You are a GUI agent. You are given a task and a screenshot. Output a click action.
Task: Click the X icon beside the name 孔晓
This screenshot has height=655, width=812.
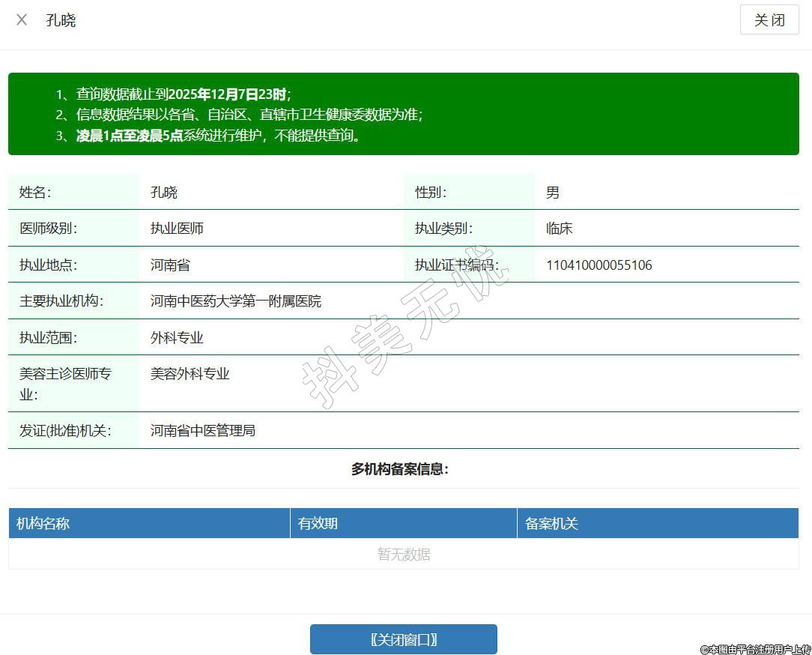[x=22, y=20]
